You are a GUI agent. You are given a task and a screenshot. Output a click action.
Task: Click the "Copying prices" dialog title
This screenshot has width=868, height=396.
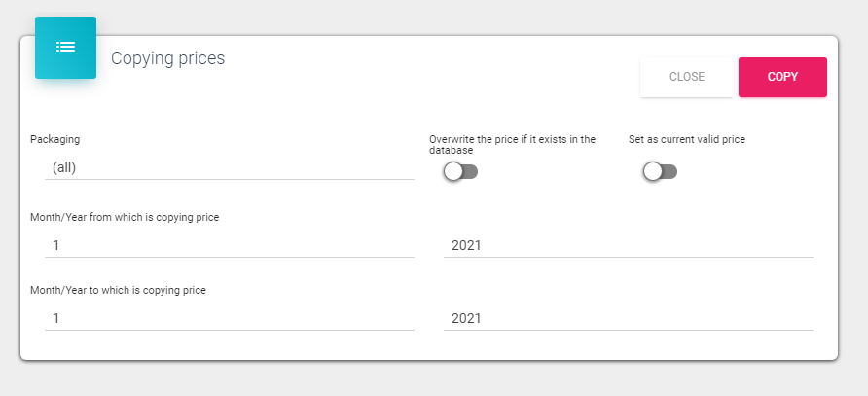(x=167, y=58)
